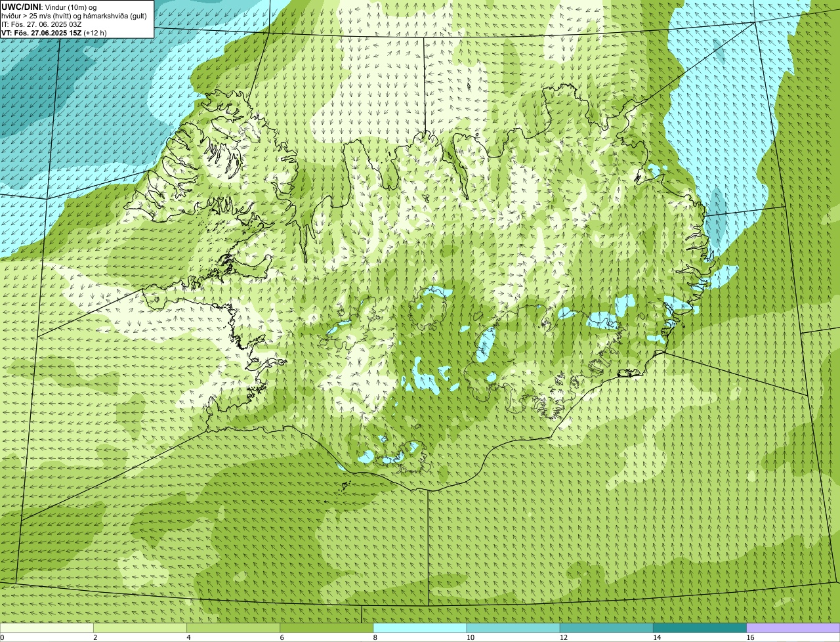Click the legend scale label '6'
This screenshot has width=840, height=642.
282,637
